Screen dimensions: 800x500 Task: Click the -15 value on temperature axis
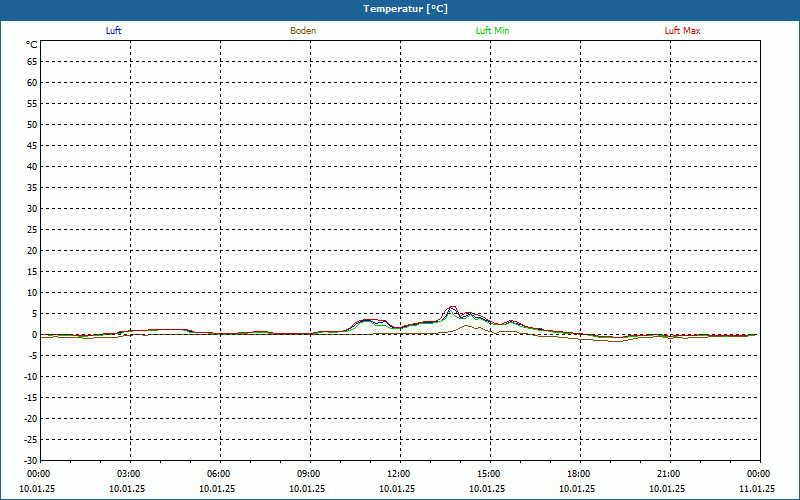(31, 398)
